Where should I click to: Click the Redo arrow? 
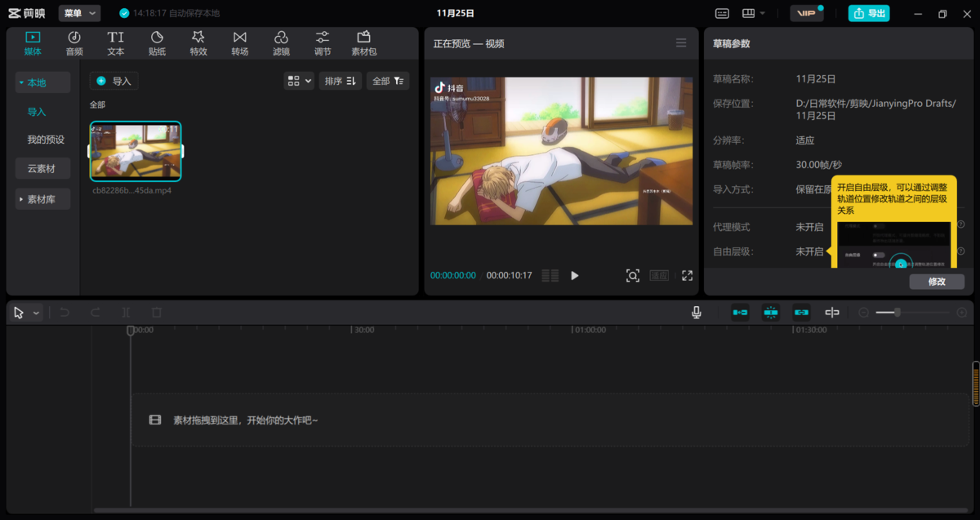pyautogui.click(x=96, y=313)
